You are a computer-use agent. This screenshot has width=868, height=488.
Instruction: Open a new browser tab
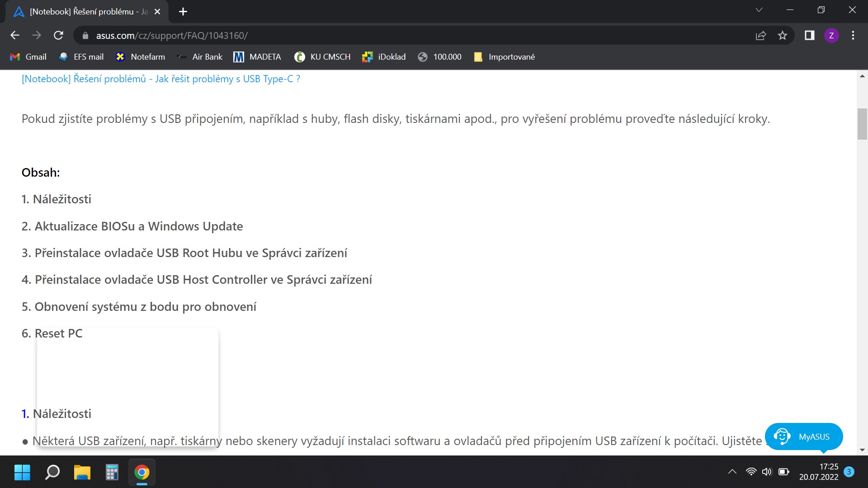[183, 12]
